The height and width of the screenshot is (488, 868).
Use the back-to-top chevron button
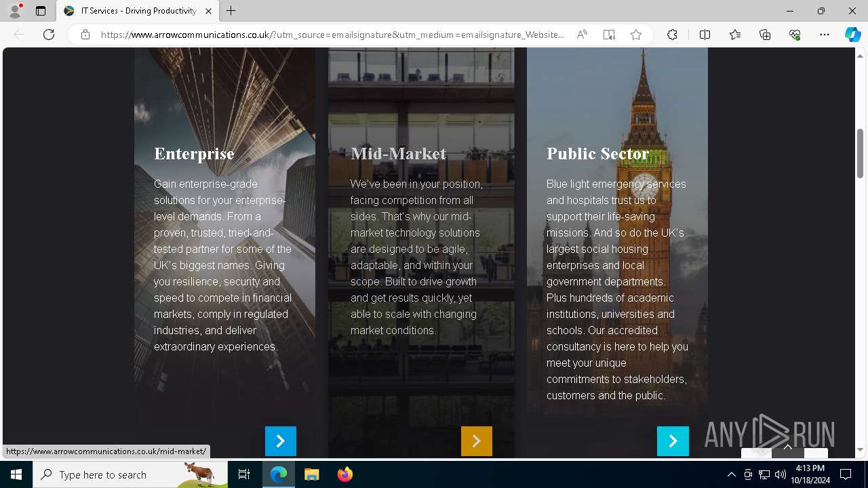787,448
